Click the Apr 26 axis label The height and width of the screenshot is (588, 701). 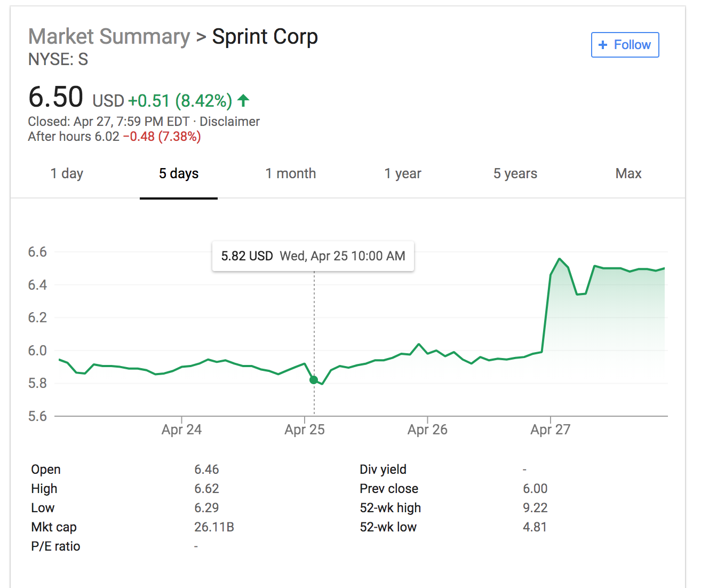(427, 430)
